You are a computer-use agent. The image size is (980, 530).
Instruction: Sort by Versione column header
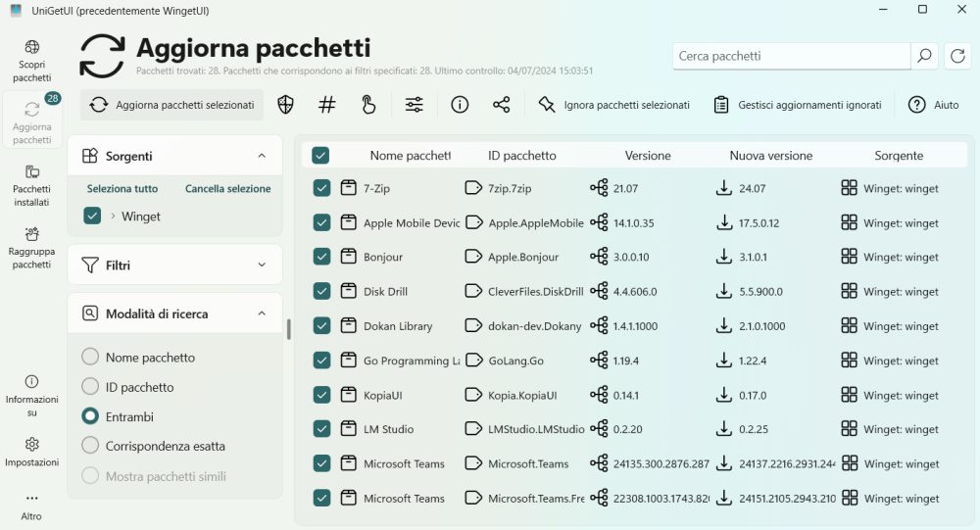point(648,155)
